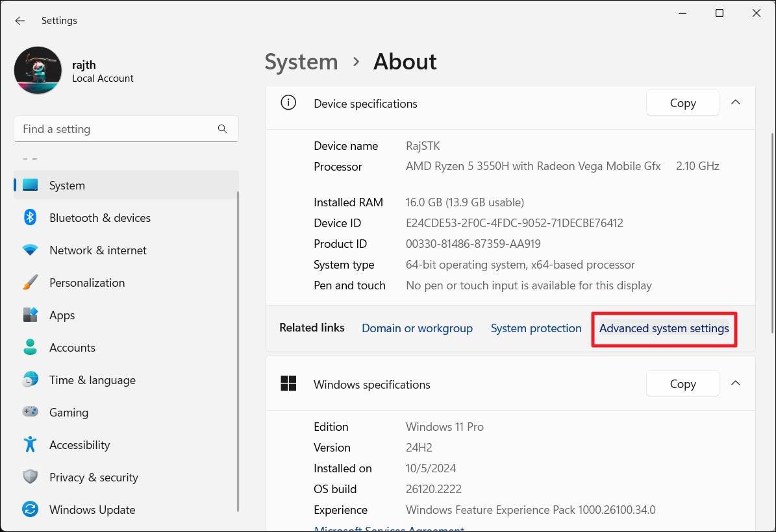Open Windows Update sync icon
The width and height of the screenshot is (776, 532).
30,510
